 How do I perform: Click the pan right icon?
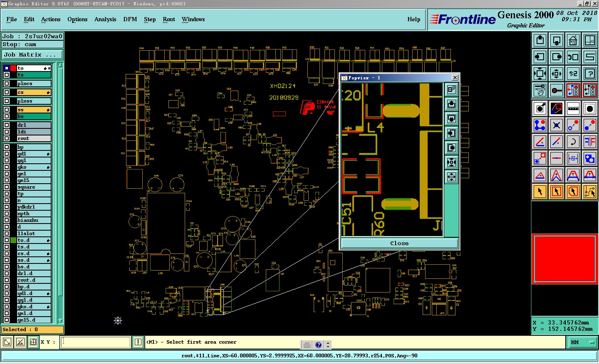pos(557,57)
